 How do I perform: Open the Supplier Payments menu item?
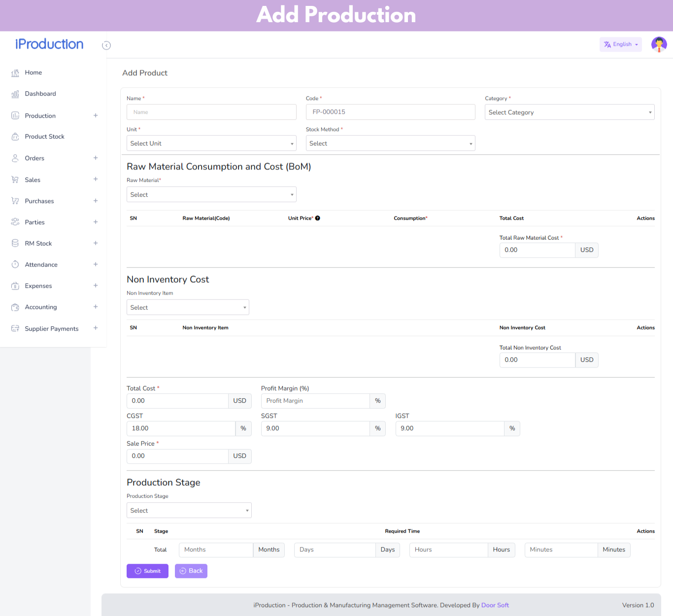[51, 329]
